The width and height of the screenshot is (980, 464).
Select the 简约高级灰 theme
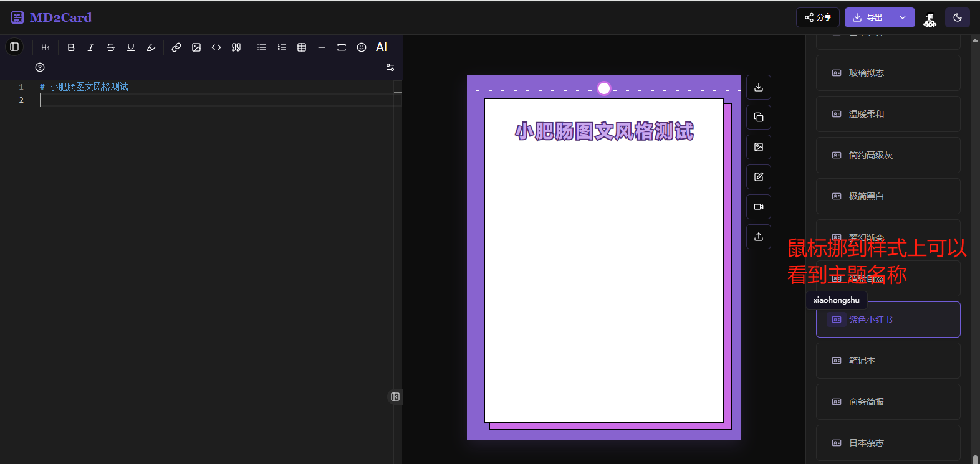click(x=888, y=155)
